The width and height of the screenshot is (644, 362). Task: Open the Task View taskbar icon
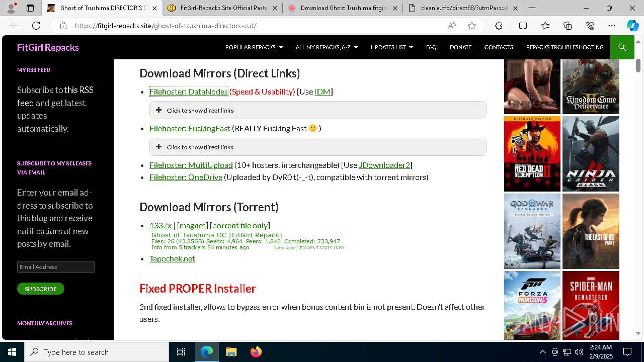tap(181, 352)
